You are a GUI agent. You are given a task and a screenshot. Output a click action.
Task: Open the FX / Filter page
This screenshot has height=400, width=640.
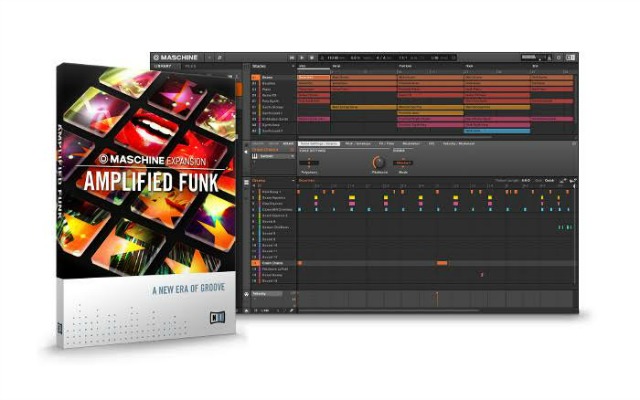[x=387, y=144]
